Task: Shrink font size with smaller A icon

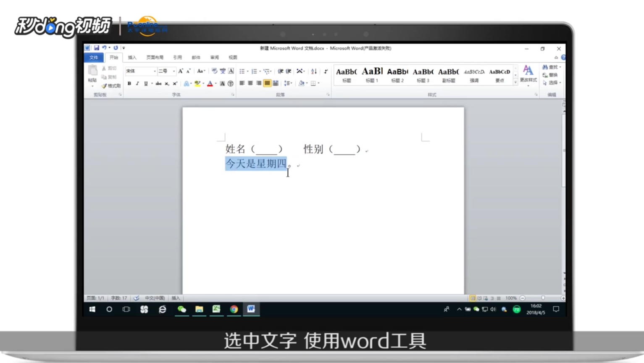Action: coord(188,71)
